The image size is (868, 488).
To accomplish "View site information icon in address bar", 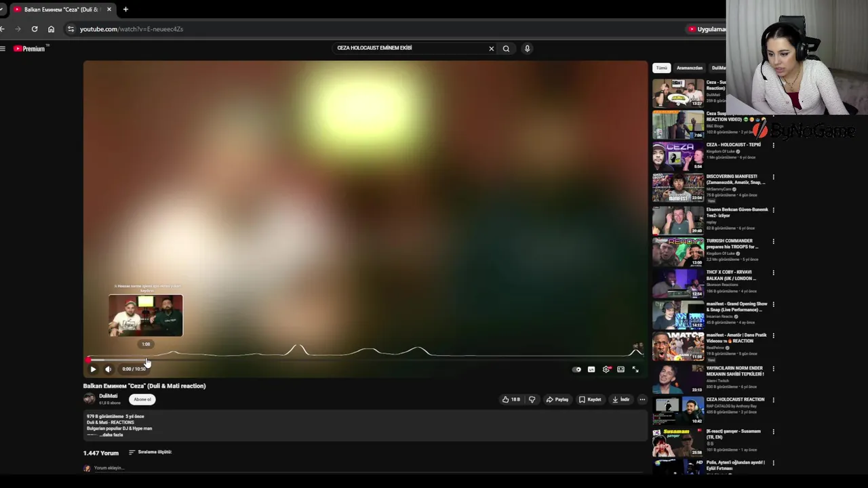I will click(x=71, y=29).
